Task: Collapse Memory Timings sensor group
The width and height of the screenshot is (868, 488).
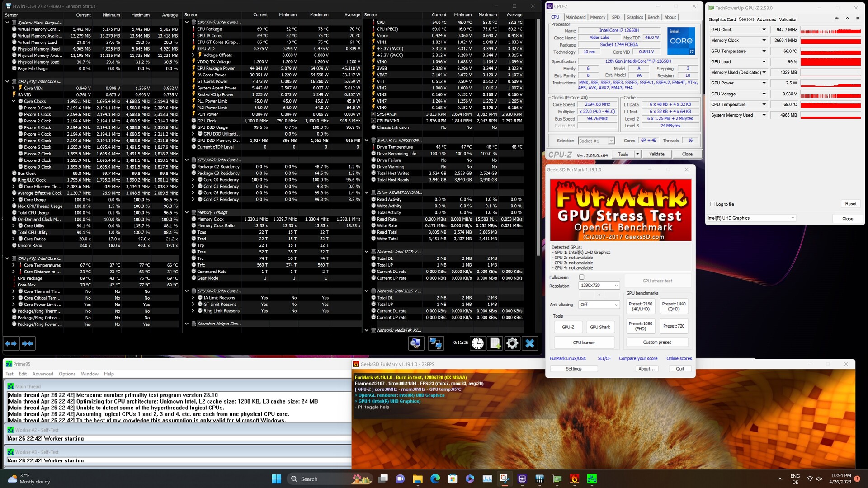Action: pos(187,212)
